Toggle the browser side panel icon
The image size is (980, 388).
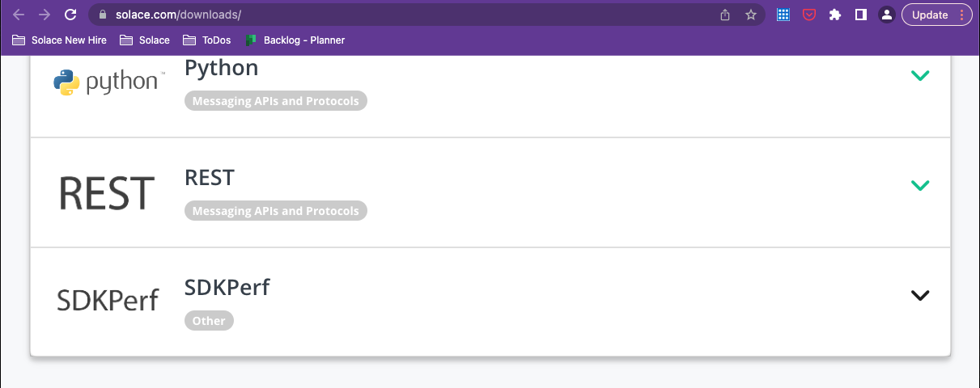(861, 15)
